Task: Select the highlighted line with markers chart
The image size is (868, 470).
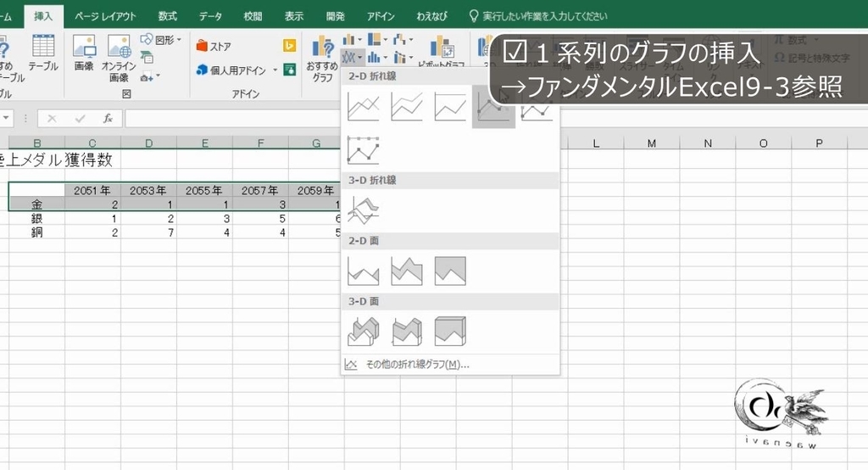Action: (x=492, y=106)
